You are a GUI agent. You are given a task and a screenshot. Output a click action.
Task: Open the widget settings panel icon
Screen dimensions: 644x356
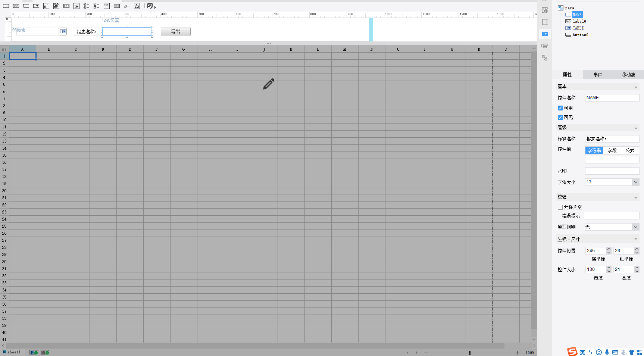pos(545,34)
